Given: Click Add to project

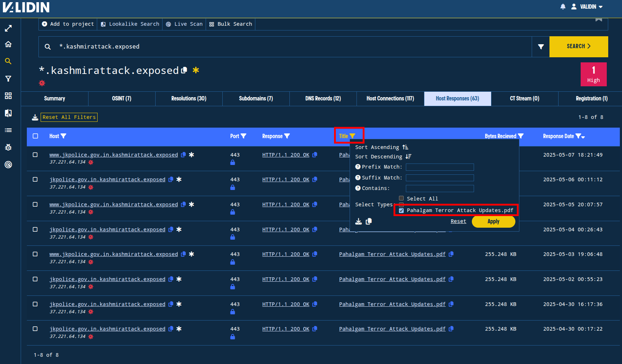Looking at the screenshot, I should coord(68,24).
